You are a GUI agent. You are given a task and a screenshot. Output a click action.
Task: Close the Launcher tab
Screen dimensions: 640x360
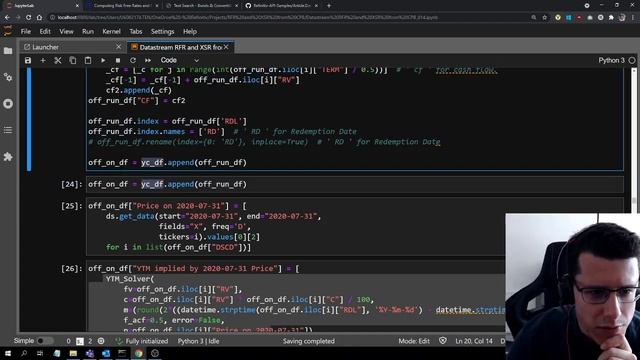[x=118, y=47]
